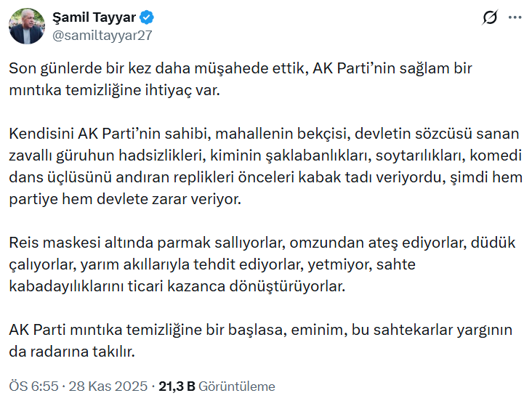Click the Görüntüleme label

(x=237, y=386)
